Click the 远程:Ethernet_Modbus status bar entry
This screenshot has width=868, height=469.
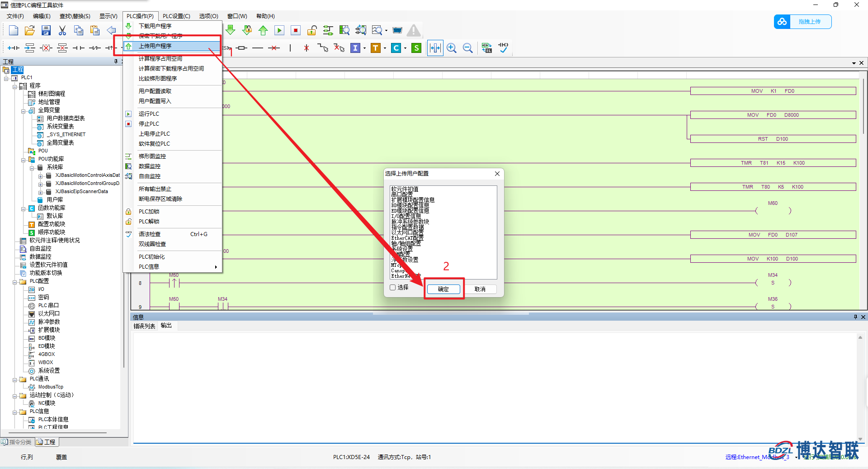click(x=757, y=457)
